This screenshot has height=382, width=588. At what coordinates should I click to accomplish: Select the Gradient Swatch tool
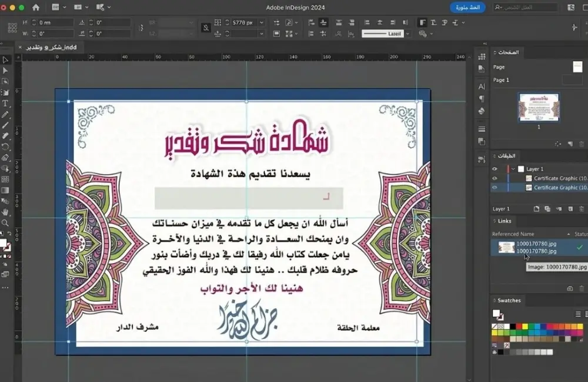pos(5,190)
